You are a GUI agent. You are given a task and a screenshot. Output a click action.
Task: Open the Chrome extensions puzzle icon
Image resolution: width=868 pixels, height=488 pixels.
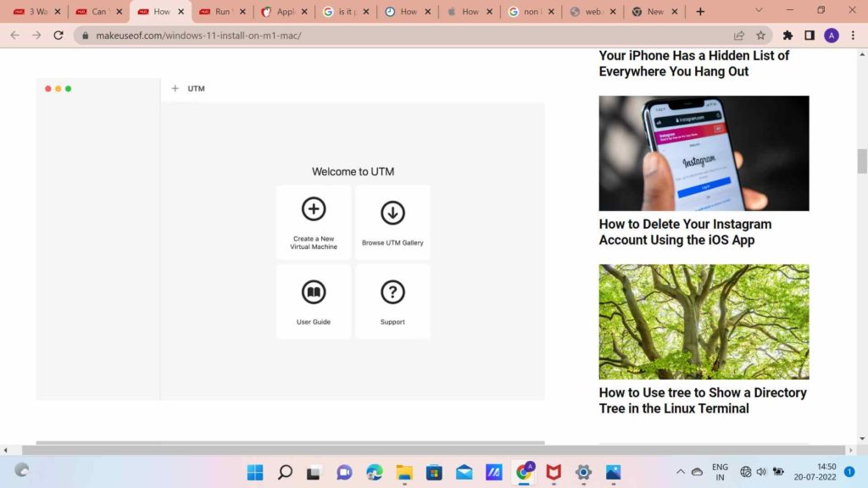click(787, 36)
